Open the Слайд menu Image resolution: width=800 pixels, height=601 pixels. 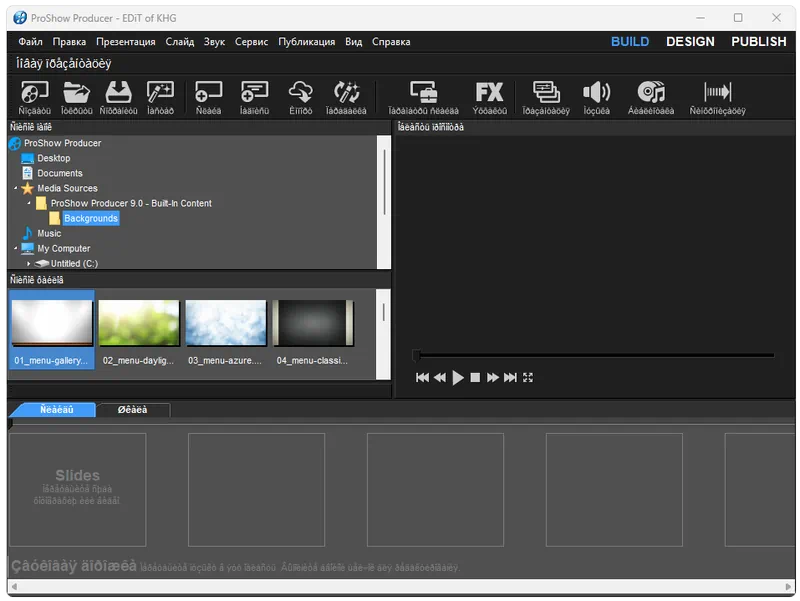[180, 42]
